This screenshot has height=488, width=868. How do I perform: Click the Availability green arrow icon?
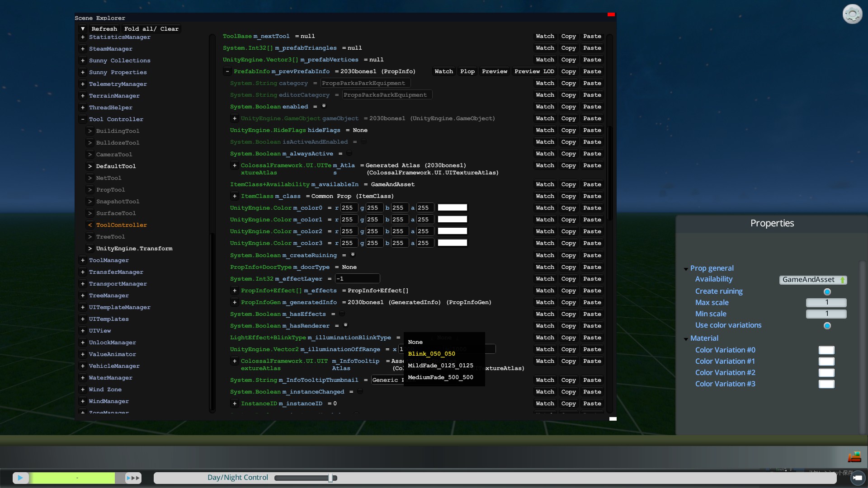(x=842, y=280)
